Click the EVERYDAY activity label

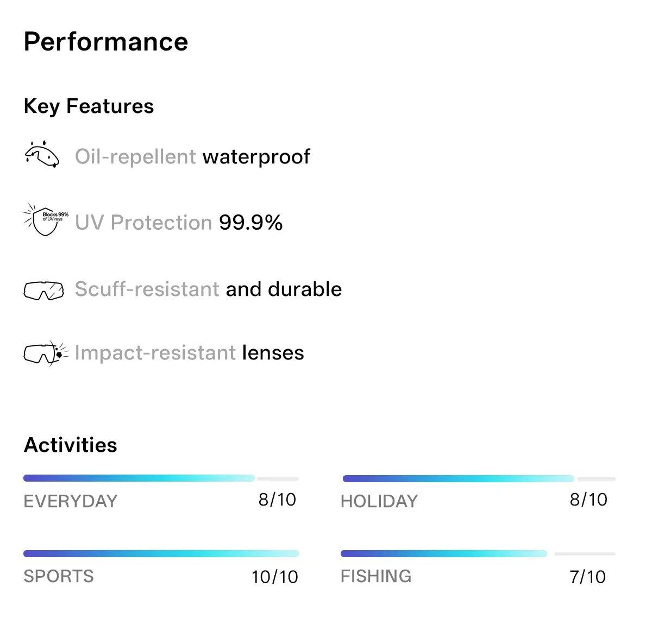pyautogui.click(x=71, y=501)
